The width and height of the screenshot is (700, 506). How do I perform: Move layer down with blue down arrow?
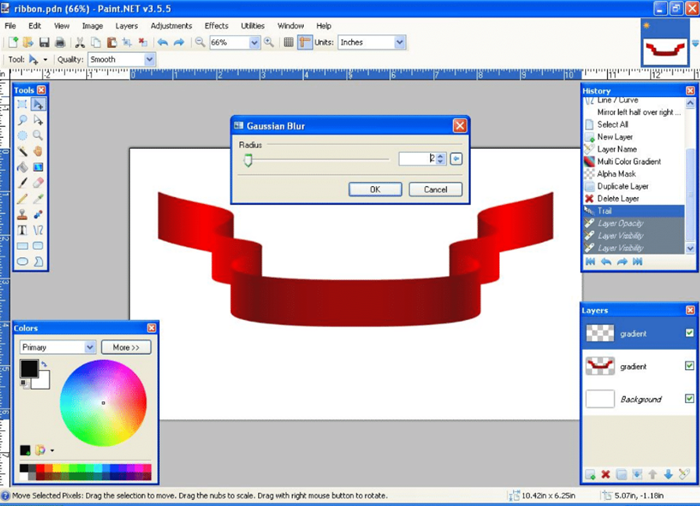(x=668, y=474)
